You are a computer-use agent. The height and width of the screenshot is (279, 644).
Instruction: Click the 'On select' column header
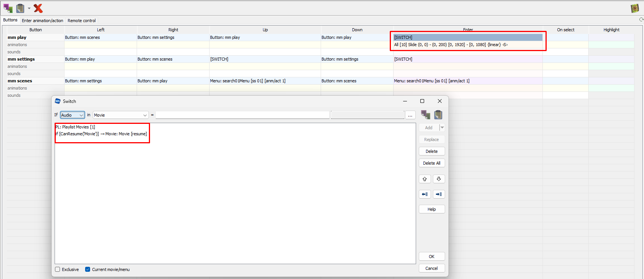coord(565,30)
